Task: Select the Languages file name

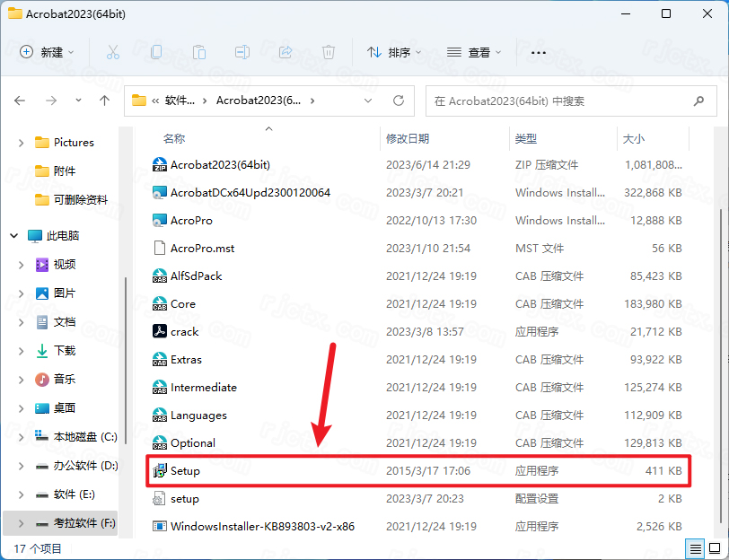Action: [198, 415]
